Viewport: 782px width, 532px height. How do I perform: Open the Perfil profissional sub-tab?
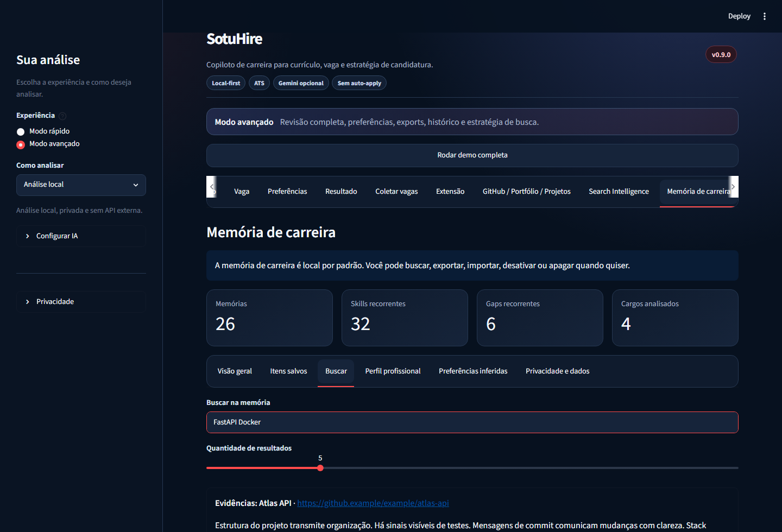click(x=393, y=371)
